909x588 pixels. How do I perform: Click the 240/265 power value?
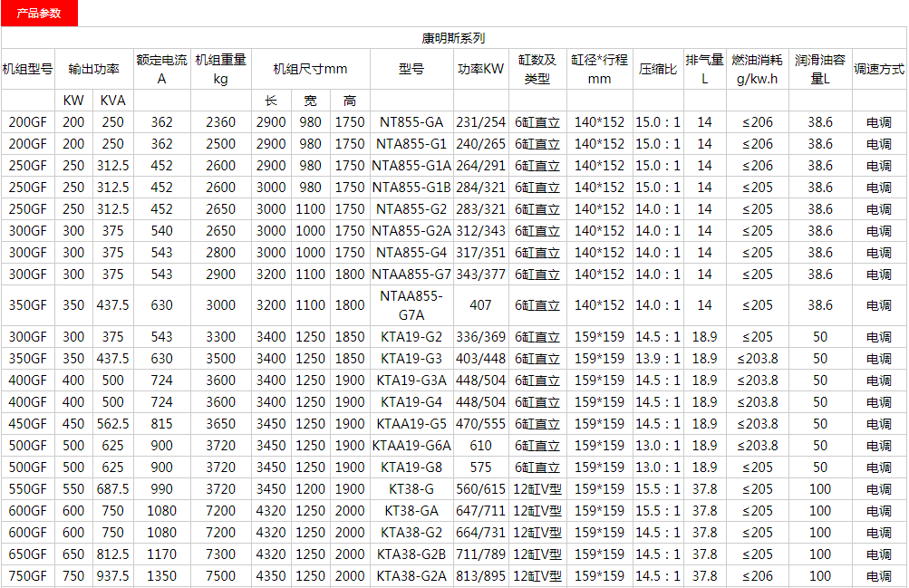tap(480, 144)
